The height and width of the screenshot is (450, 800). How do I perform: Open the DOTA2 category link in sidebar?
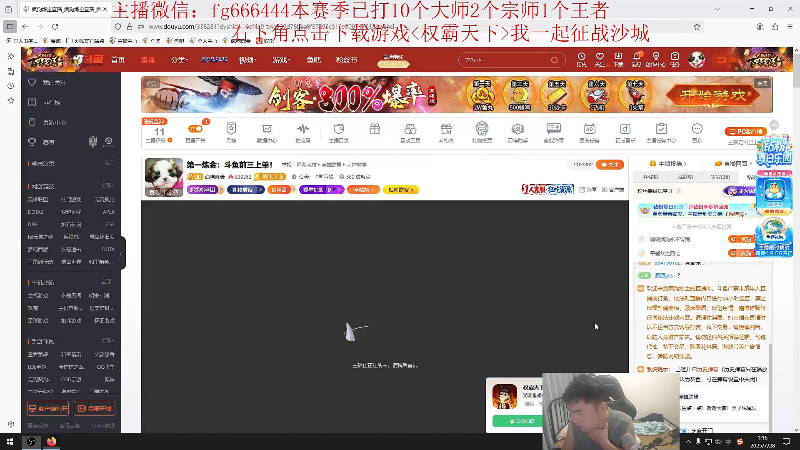click(x=36, y=212)
